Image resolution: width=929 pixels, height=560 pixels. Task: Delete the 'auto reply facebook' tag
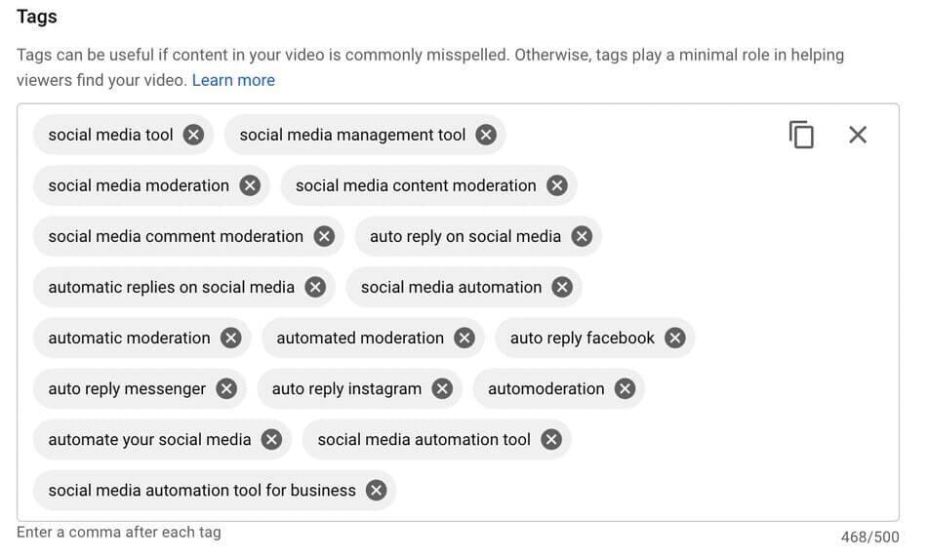(675, 338)
